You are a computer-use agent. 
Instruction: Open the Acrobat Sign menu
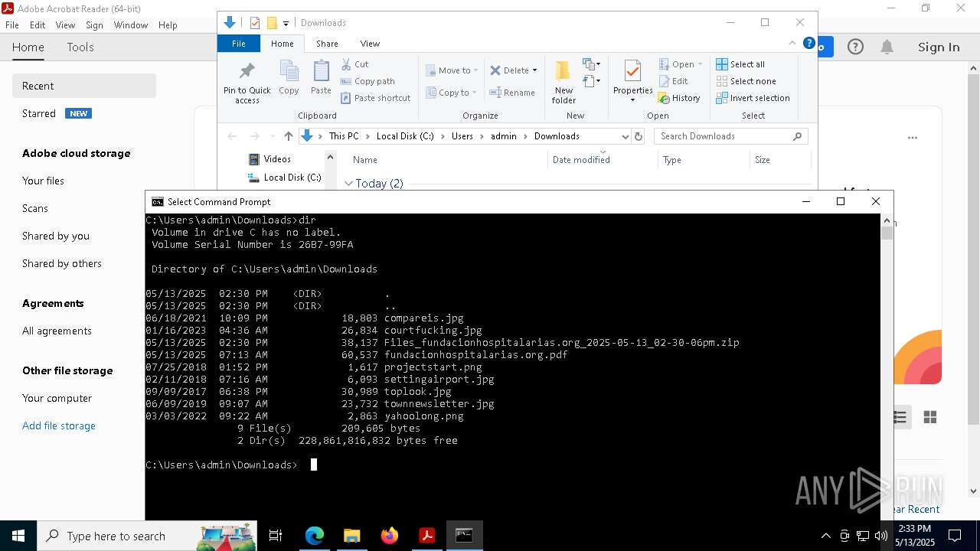click(x=94, y=25)
